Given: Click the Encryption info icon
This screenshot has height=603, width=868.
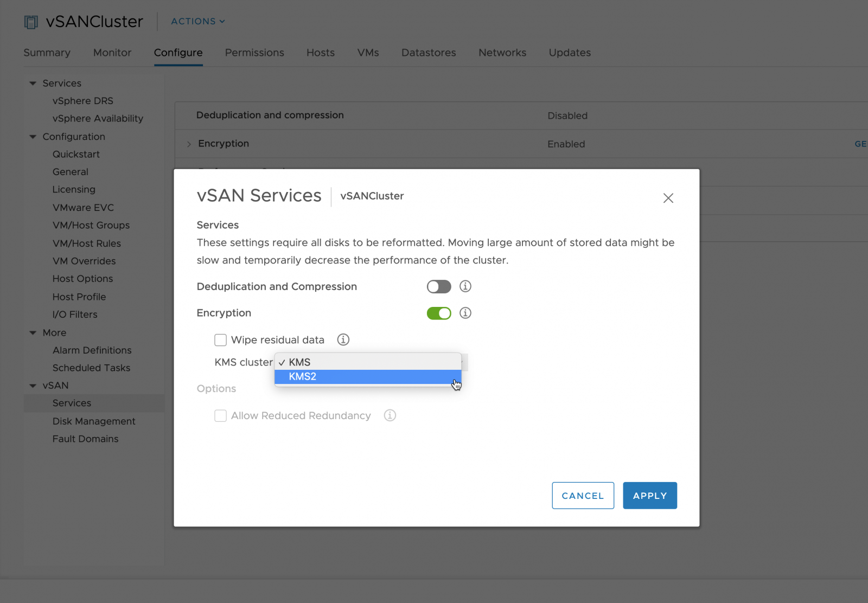Looking at the screenshot, I should pos(465,313).
